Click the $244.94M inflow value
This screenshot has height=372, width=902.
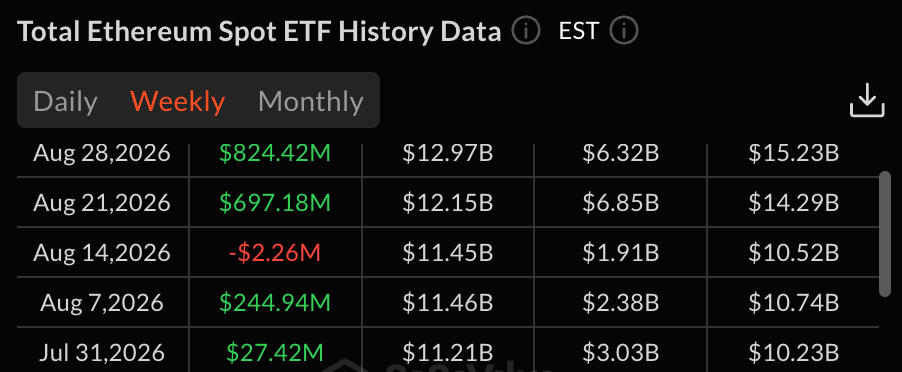[275, 302]
